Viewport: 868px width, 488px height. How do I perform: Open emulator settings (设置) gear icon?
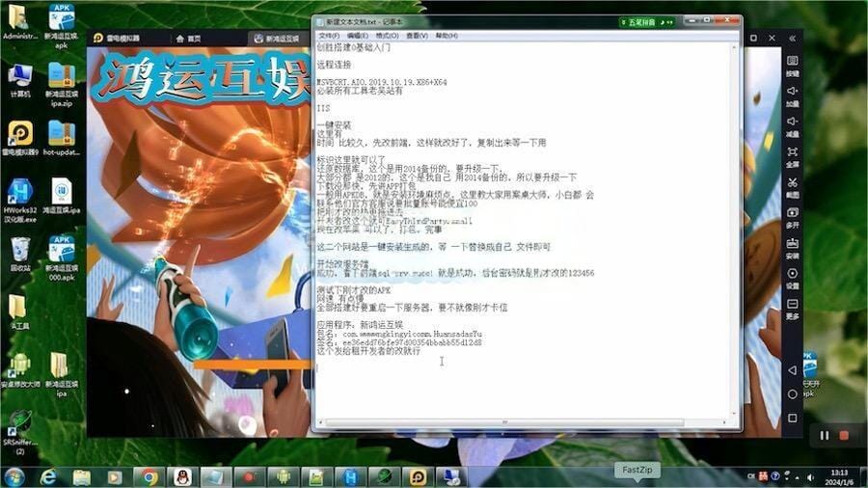[x=792, y=279]
